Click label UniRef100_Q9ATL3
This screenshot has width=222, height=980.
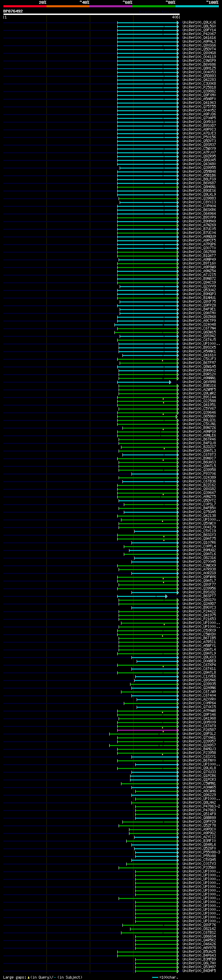pyautogui.click(x=199, y=451)
